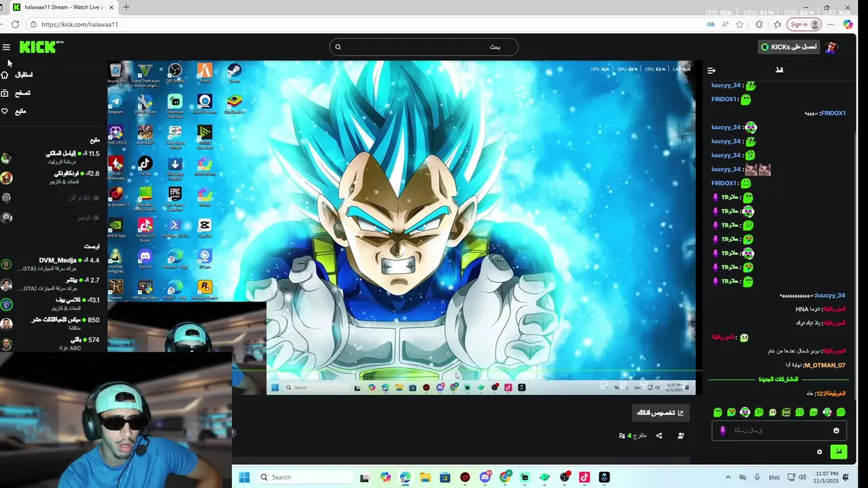Open recommended channel with 2.7 viewers
This screenshot has height=488, width=868.
[x=52, y=284]
